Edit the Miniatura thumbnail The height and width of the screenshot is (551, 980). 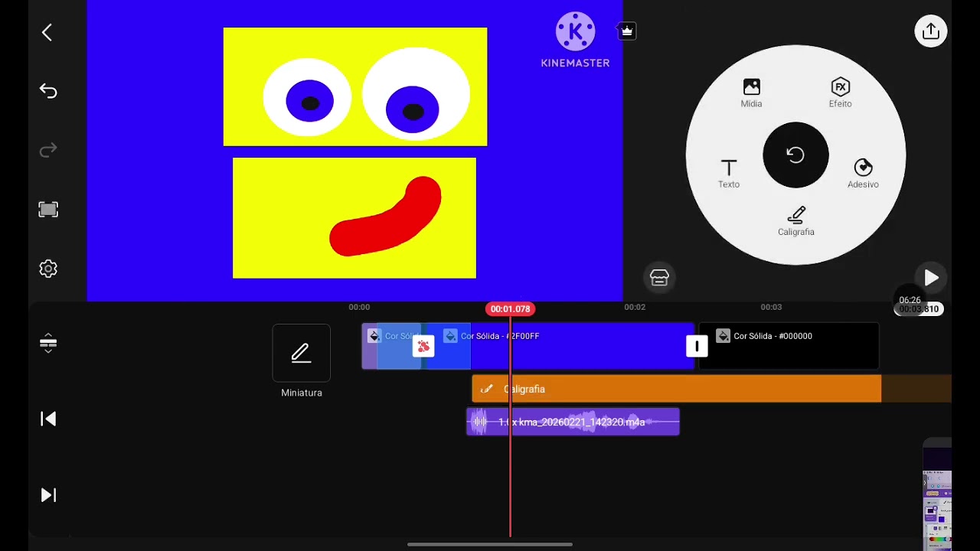[x=302, y=353]
